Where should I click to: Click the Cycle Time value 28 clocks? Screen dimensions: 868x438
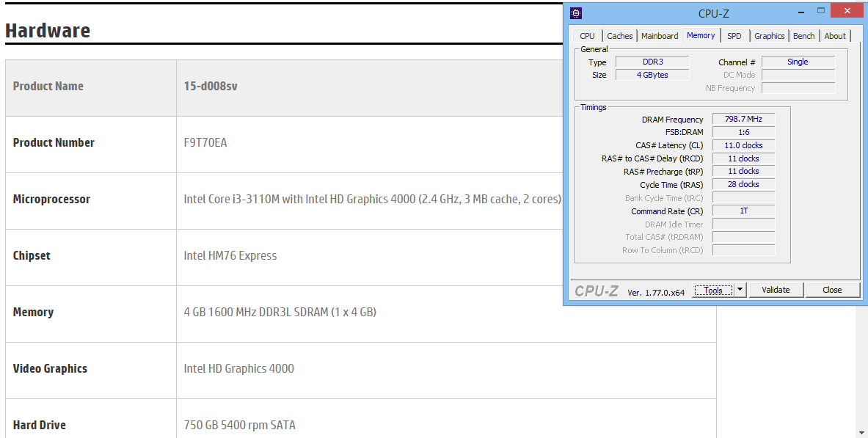(x=743, y=184)
